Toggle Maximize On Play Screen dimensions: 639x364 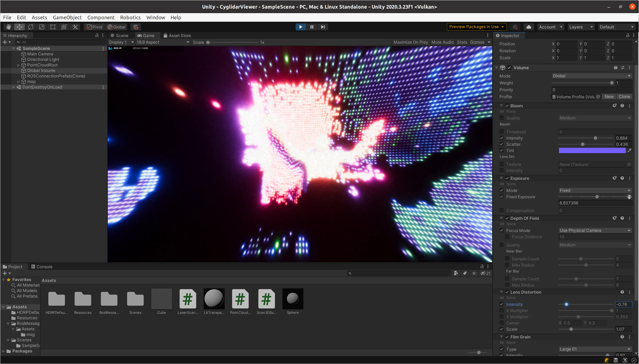click(411, 42)
